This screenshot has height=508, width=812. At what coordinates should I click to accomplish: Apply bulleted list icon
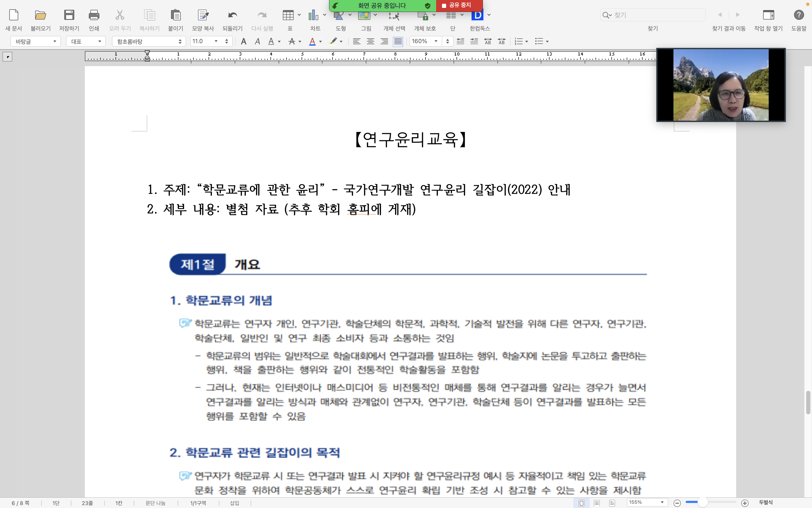pyautogui.click(x=539, y=41)
